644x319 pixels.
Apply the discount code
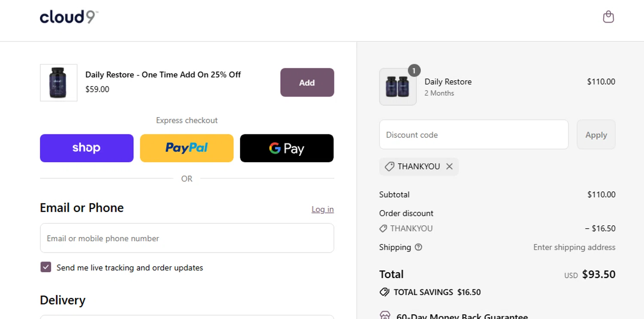pyautogui.click(x=596, y=135)
